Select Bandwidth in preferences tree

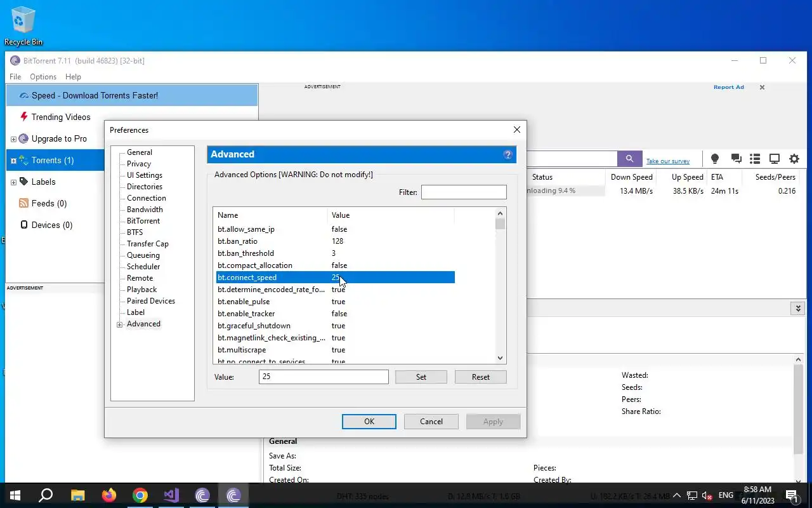click(145, 210)
